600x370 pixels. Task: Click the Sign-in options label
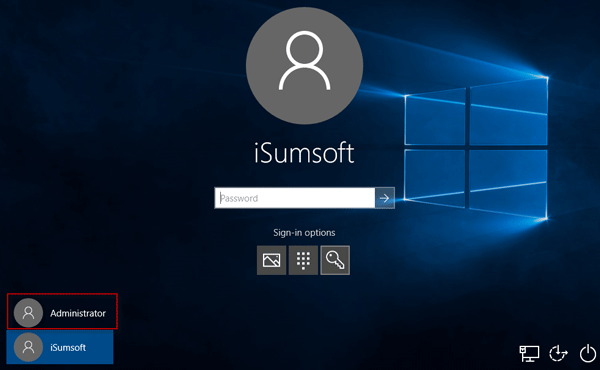point(304,233)
